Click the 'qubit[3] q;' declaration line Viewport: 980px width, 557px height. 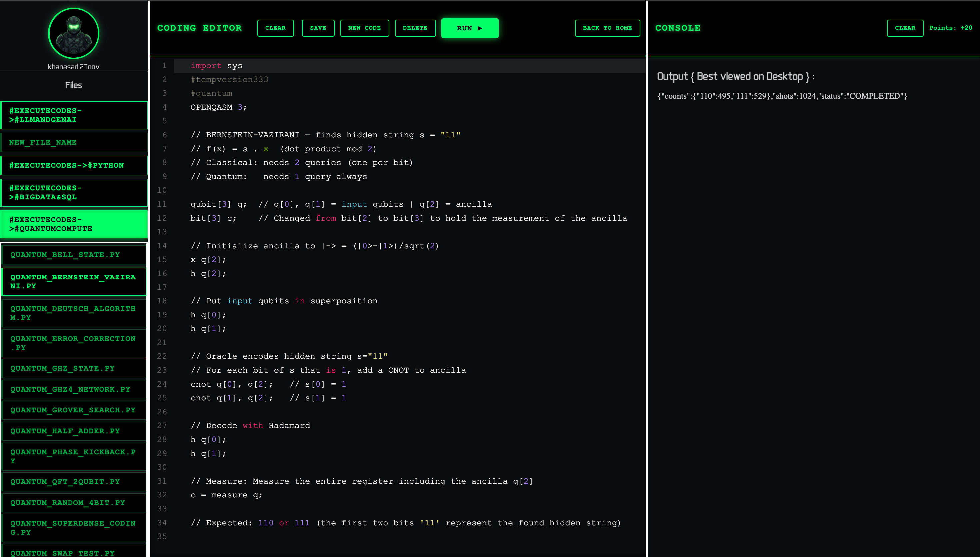click(x=219, y=204)
